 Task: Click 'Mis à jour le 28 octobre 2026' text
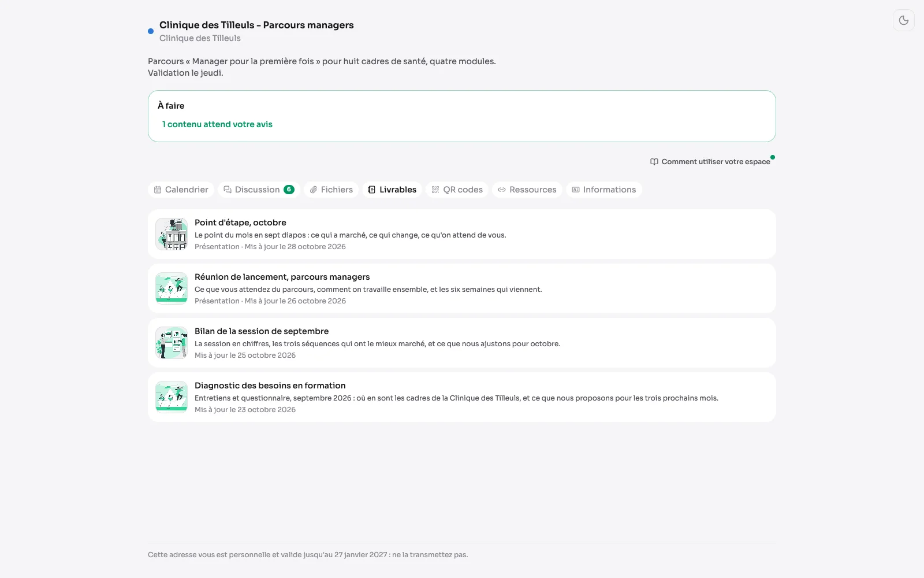[x=295, y=247]
